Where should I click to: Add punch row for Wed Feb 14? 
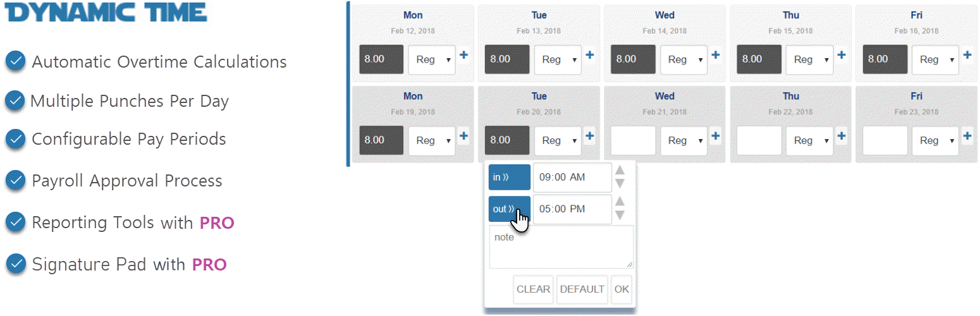[716, 56]
